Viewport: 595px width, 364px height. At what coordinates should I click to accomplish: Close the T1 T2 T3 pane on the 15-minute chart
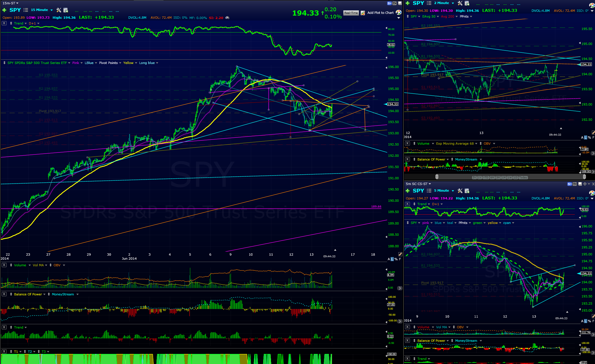[4, 351]
